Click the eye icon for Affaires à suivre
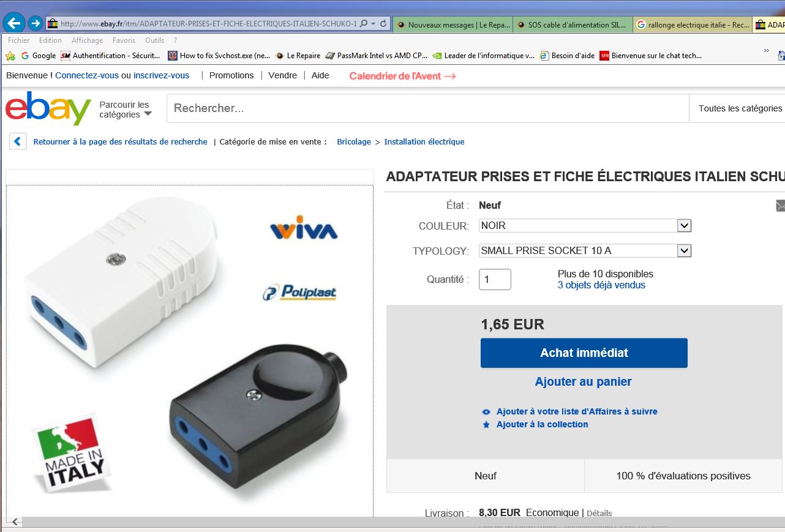 click(486, 412)
